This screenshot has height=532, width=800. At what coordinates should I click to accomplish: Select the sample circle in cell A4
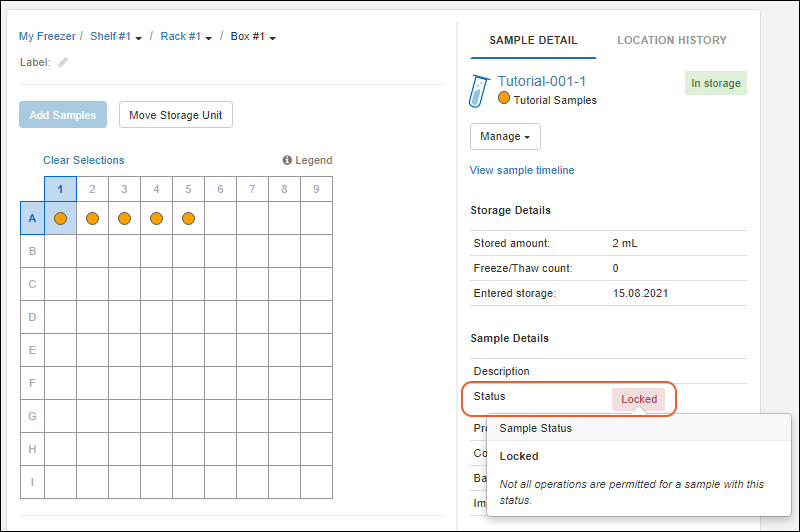tap(156, 218)
